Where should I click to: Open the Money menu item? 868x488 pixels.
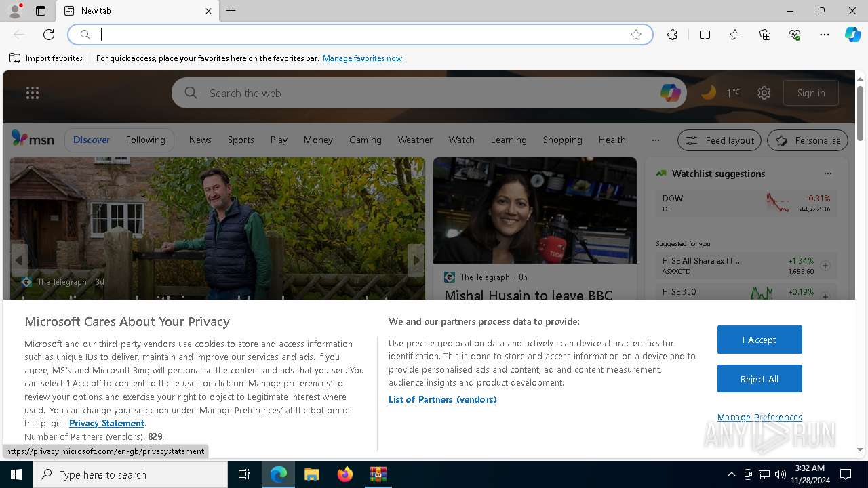click(x=318, y=140)
